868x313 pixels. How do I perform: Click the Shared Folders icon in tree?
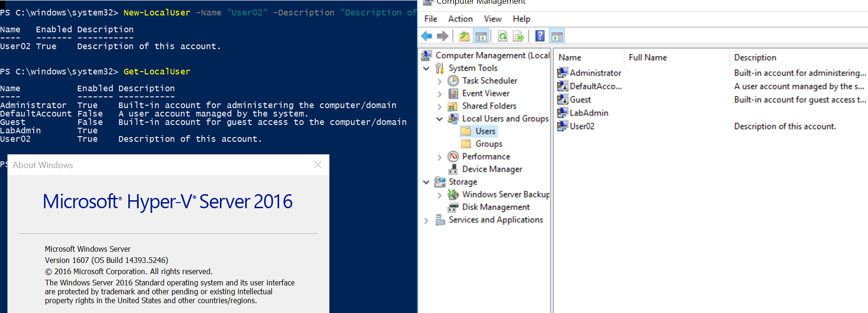click(x=453, y=106)
